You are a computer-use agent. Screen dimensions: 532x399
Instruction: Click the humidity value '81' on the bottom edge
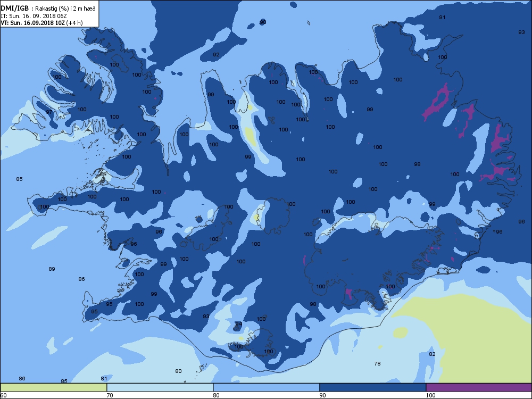pos(104,379)
